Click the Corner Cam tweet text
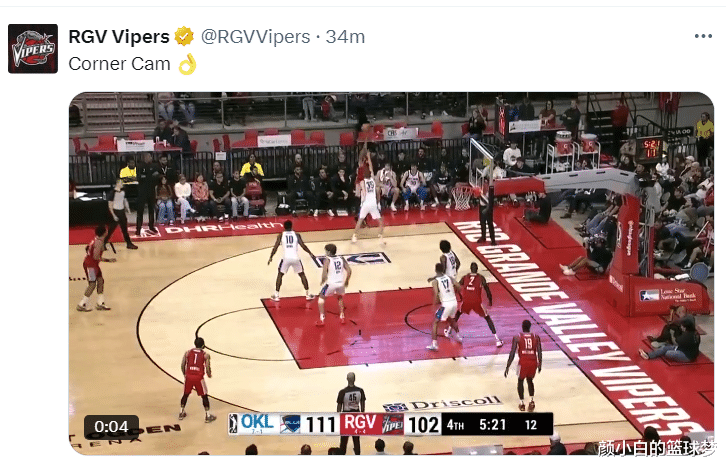The height and width of the screenshot is (468, 726). [119, 64]
